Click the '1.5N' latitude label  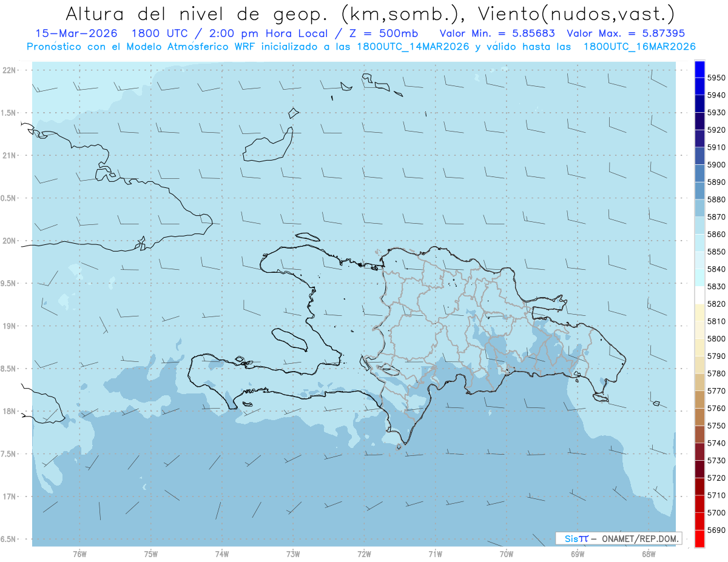coord(8,113)
